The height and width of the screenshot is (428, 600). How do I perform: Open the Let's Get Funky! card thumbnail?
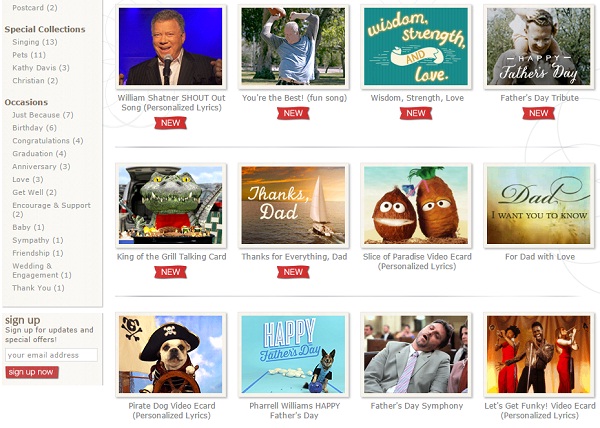point(539,355)
